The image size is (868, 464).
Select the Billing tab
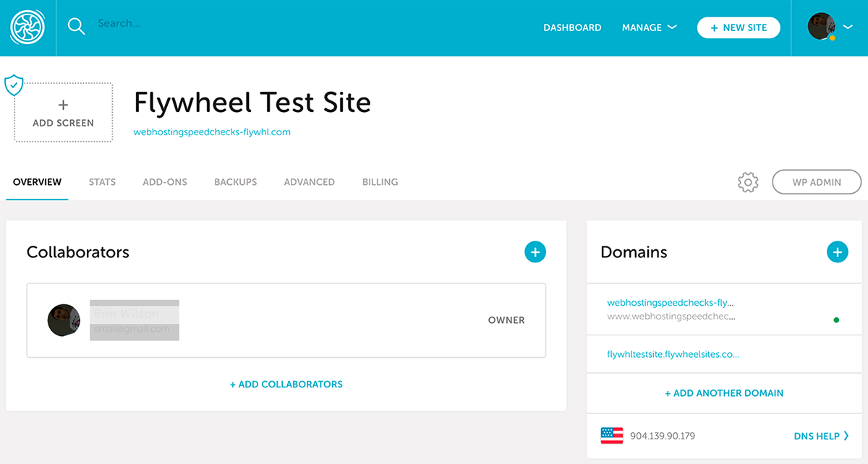(x=380, y=181)
